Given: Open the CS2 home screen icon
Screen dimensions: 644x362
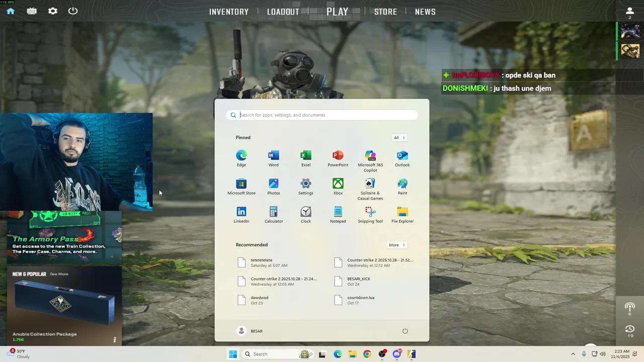Looking at the screenshot, I should pyautogui.click(x=10, y=11).
